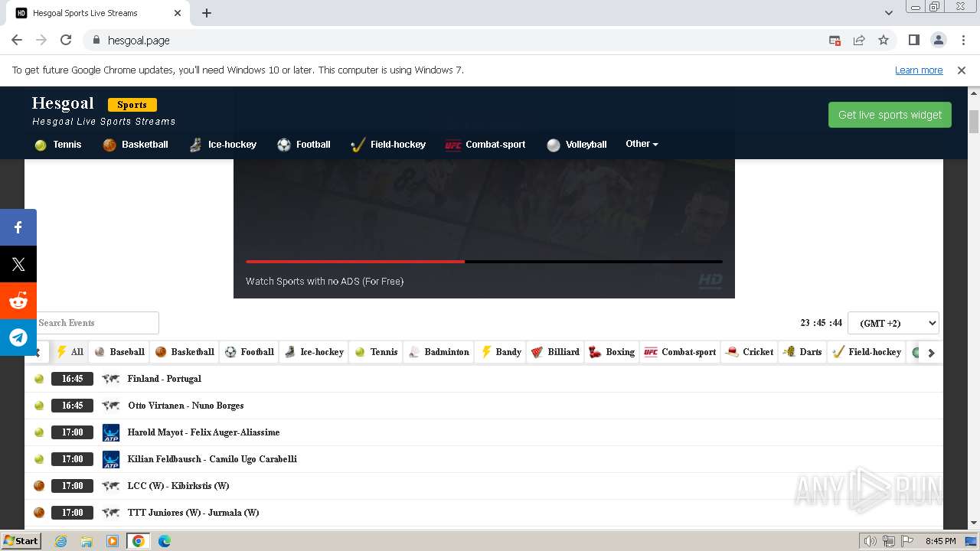
Task: Go back in Chrome
Action: [17, 40]
